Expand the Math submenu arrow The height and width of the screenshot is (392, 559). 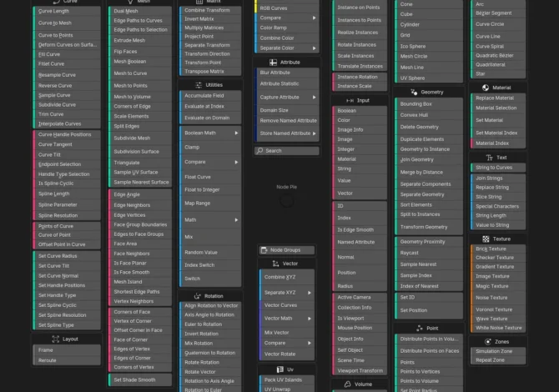click(236, 220)
